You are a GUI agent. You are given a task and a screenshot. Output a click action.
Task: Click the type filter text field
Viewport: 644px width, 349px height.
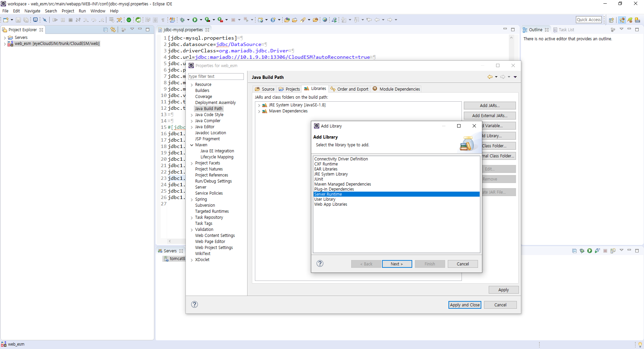pyautogui.click(x=216, y=77)
